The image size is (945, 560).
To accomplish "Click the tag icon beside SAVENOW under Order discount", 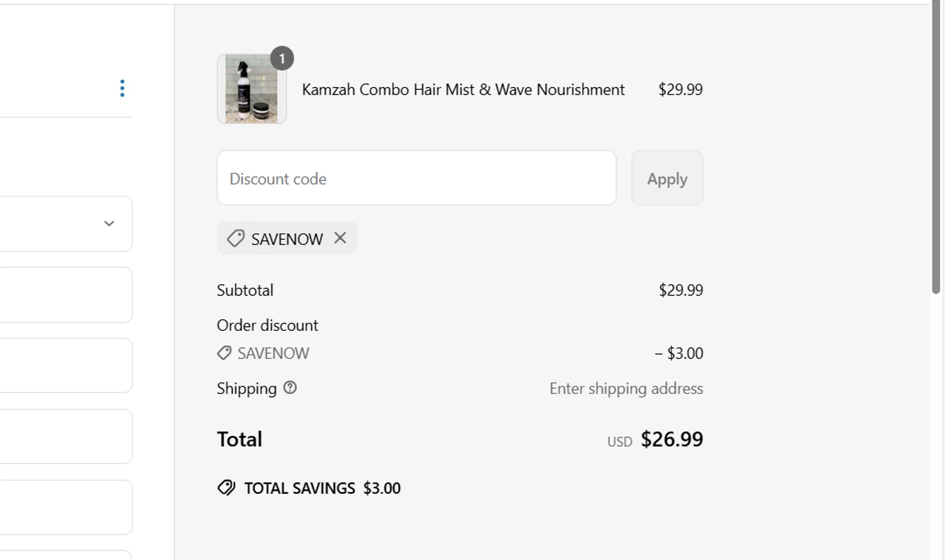I will point(224,353).
